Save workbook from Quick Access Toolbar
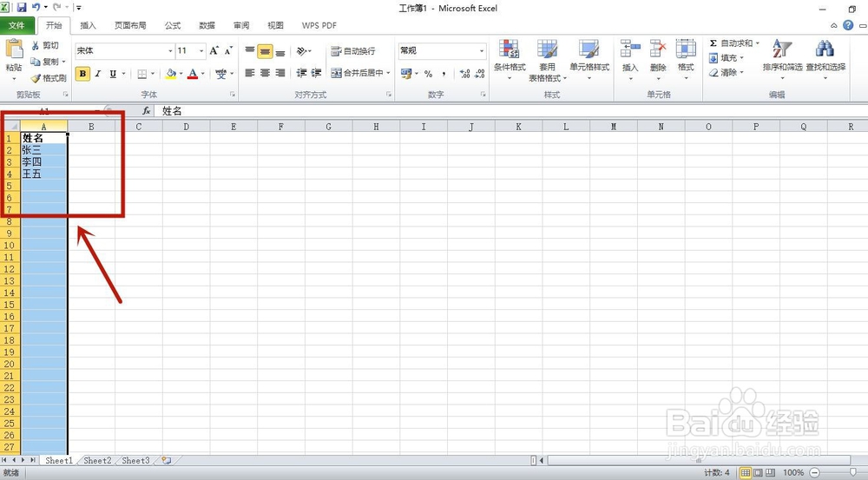Screen dimensions: 868x480 coord(22,8)
